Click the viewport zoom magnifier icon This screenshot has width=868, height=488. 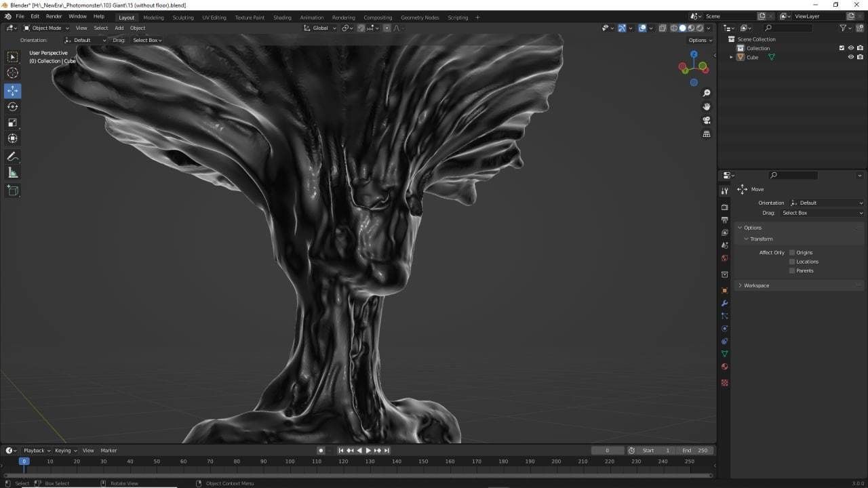707,93
